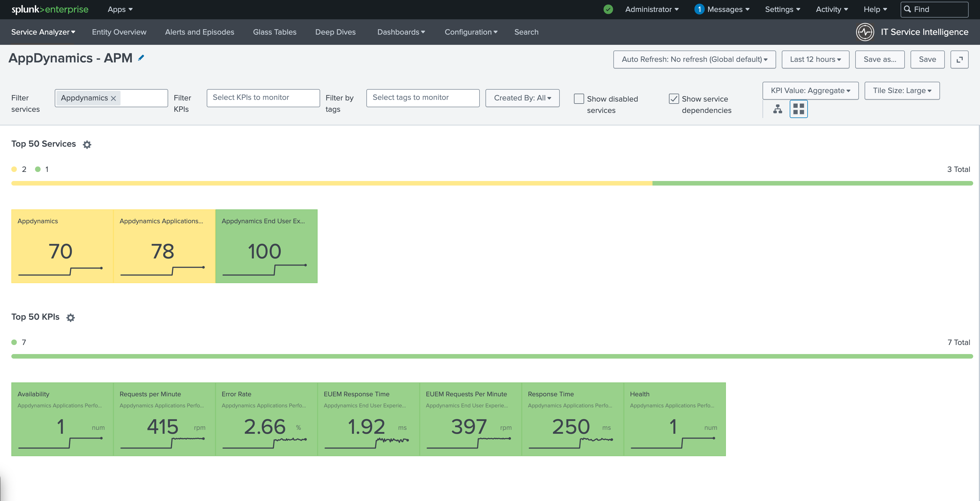
Task: Open EUEM Requests Per Minute tile
Action: (x=471, y=419)
